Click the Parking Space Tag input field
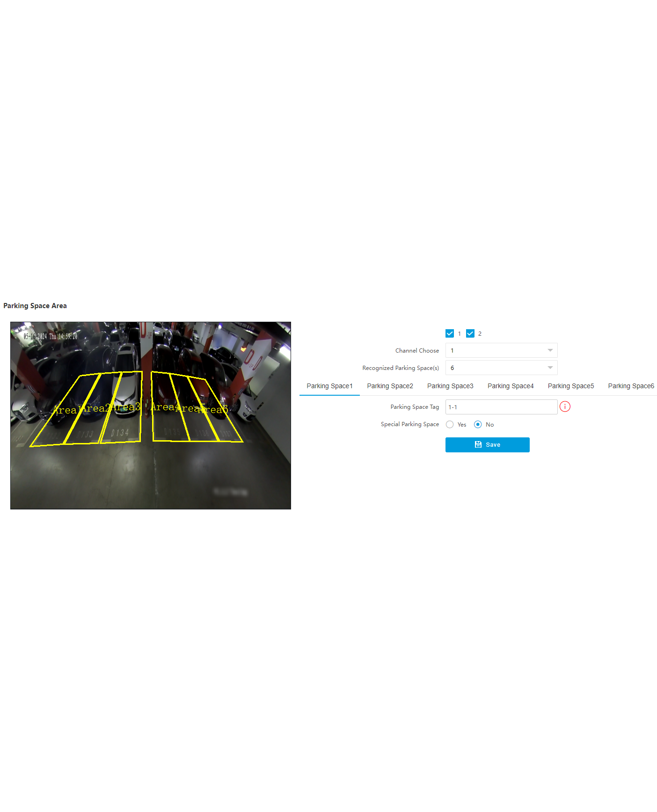Image resolution: width=657 pixels, height=812 pixels. (501, 407)
